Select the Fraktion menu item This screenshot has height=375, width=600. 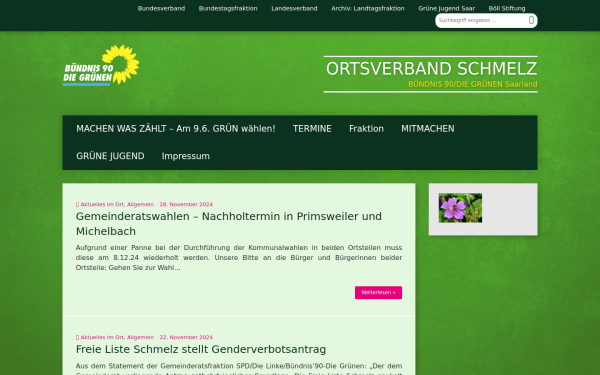coord(366,129)
